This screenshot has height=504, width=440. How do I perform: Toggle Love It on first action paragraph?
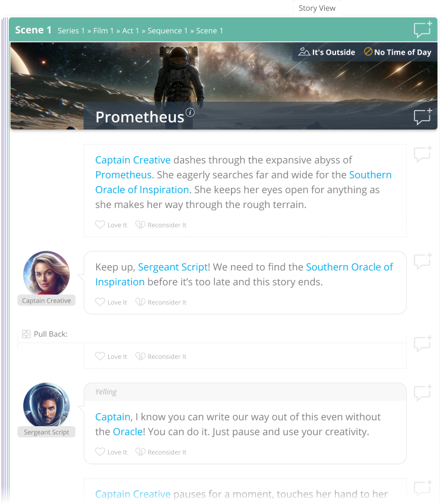112,225
